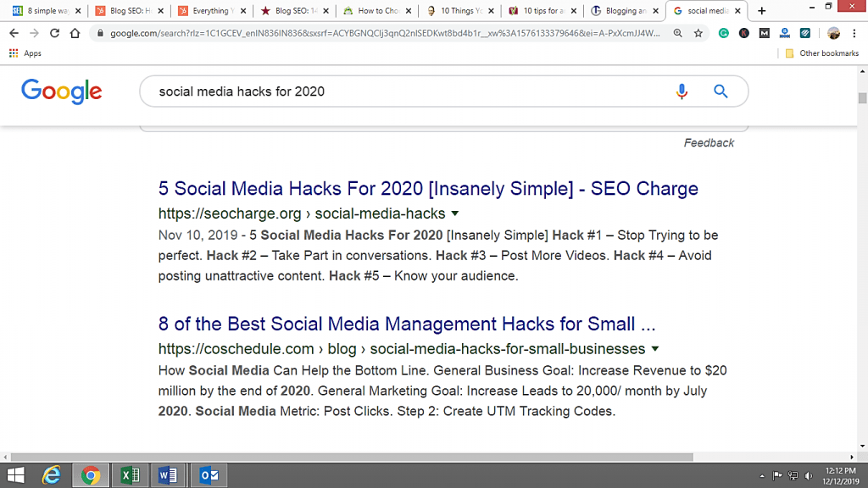Show hidden system tray icons
This screenshot has width=868, height=488.
pos(762,476)
